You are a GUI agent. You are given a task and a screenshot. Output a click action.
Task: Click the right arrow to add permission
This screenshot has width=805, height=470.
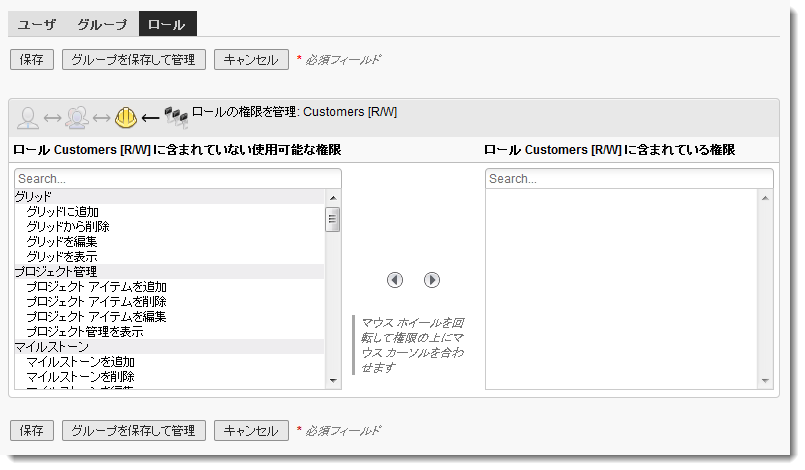tap(432, 280)
